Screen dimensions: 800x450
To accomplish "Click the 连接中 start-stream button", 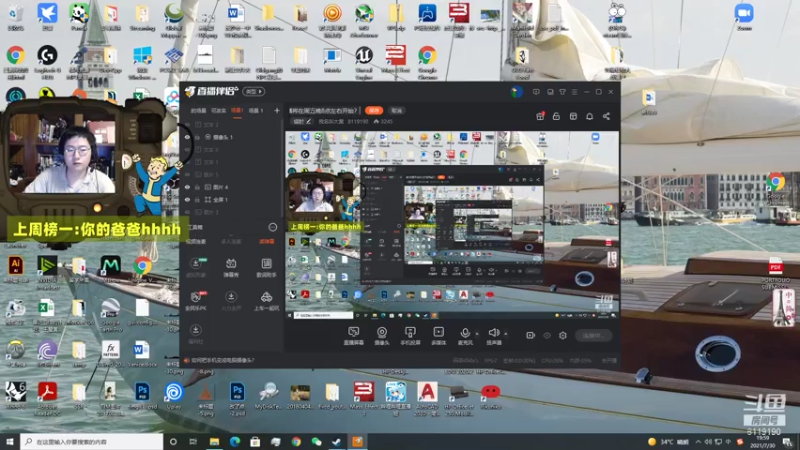I will click(x=593, y=335).
